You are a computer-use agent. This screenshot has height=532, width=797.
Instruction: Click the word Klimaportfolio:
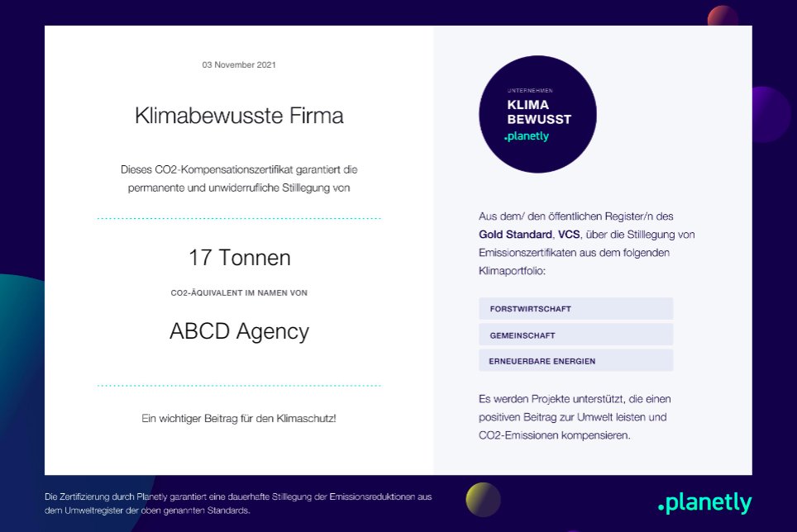point(512,271)
